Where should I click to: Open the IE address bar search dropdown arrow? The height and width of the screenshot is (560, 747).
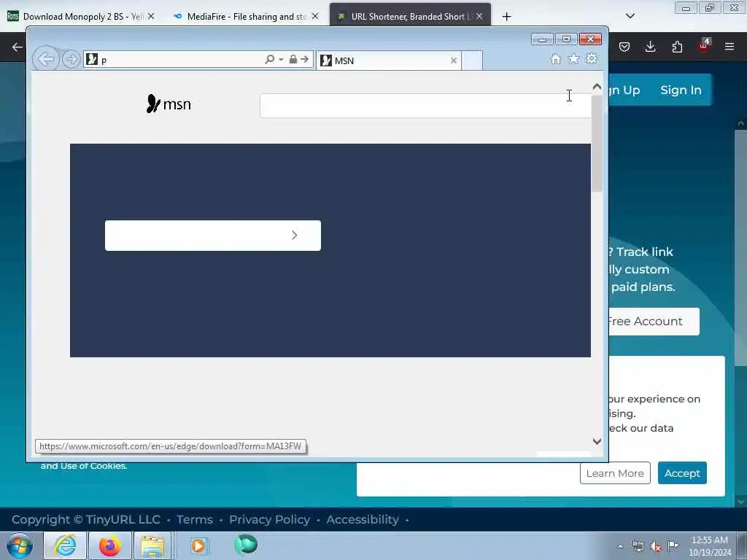[281, 60]
